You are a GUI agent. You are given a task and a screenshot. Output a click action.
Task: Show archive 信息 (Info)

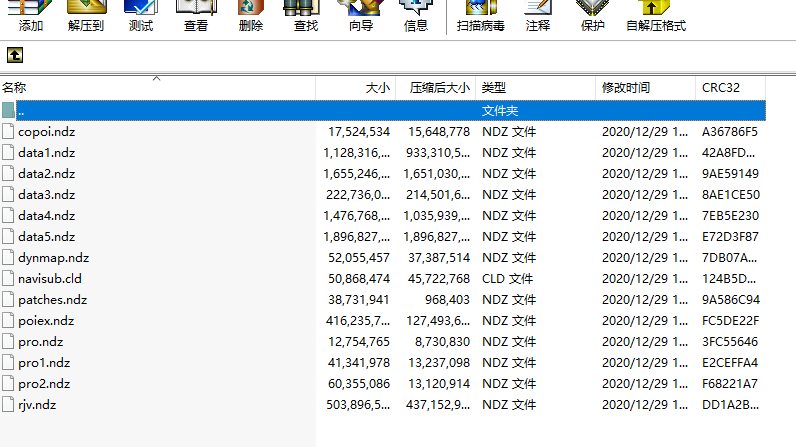coord(416,16)
